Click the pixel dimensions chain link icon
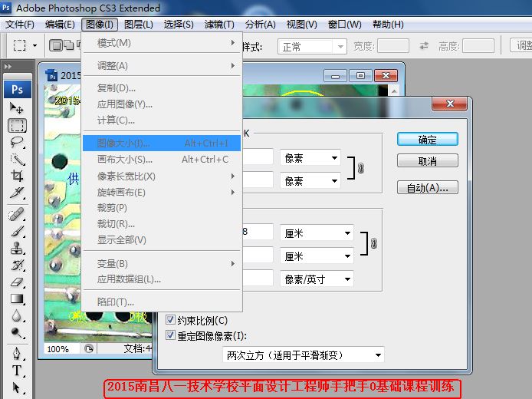532x399 pixels. [x=360, y=168]
